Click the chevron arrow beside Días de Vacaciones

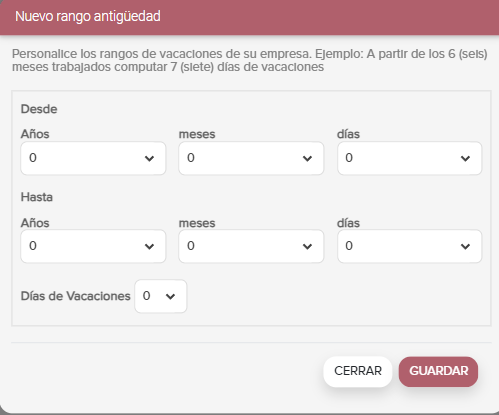pos(170,296)
